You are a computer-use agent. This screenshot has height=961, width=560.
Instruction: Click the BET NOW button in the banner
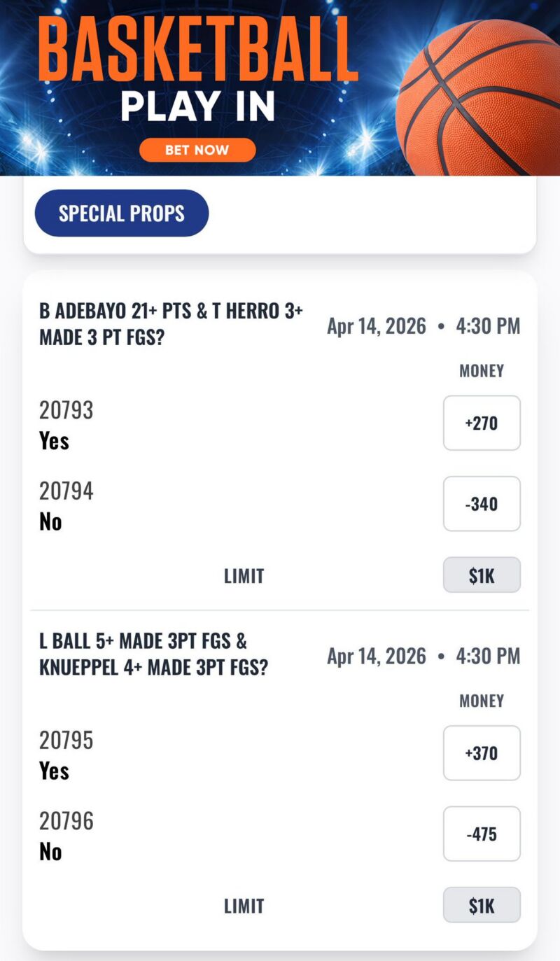(x=197, y=150)
